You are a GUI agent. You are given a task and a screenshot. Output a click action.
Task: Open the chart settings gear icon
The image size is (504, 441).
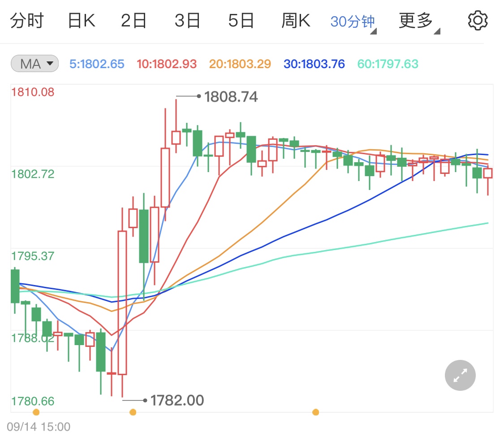[x=478, y=20]
